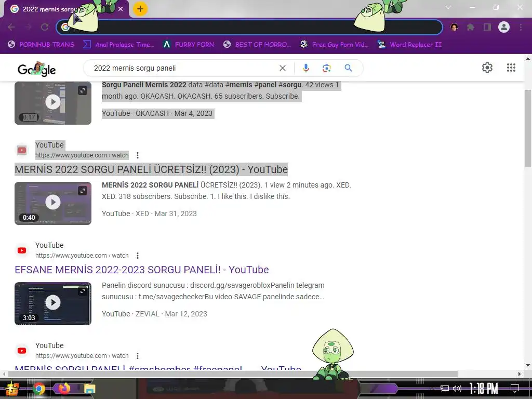Screen dimensions: 532x399
Task: Click the extension avatar icon in toolbar
Action: [454, 27]
